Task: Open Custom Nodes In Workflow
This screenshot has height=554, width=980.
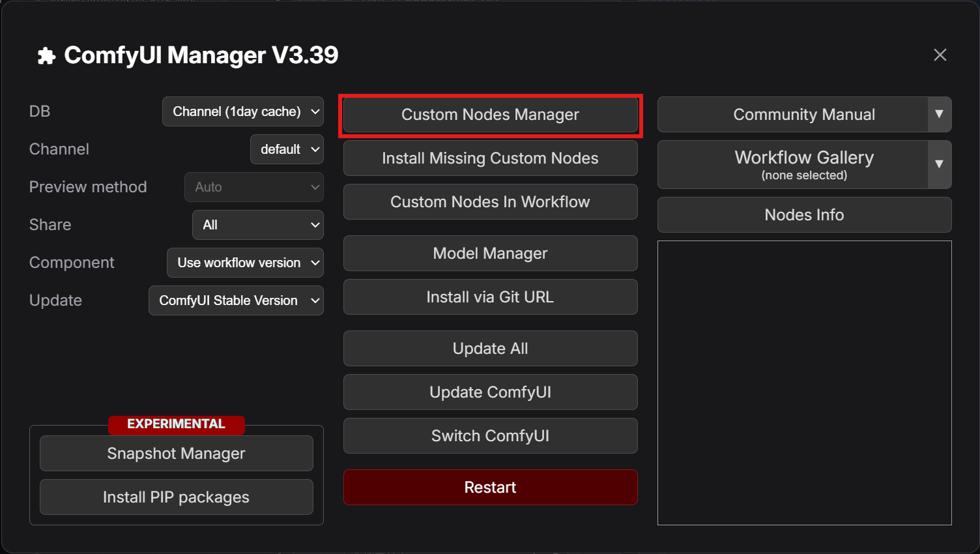Action: [x=490, y=202]
